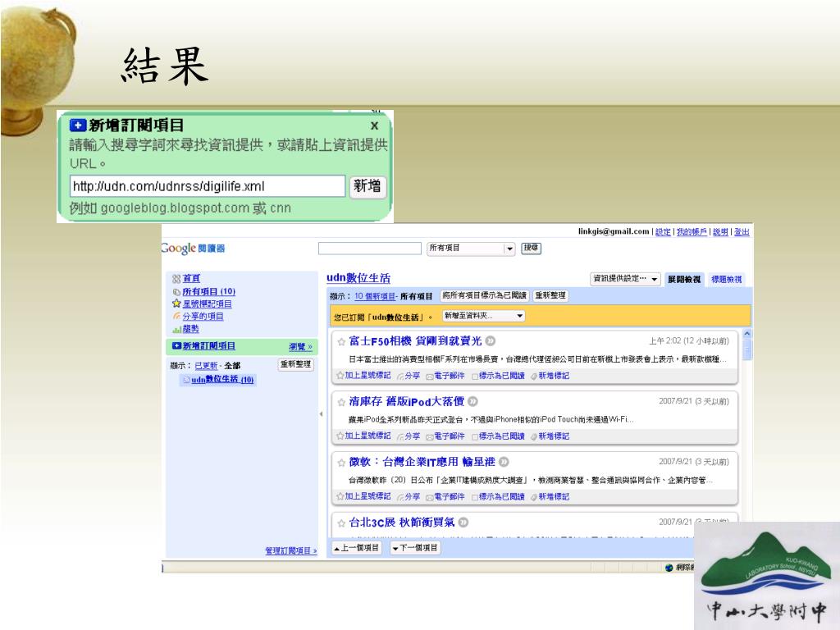Click the chart icon beside 趨勢
Screen dimensions: 840x630
pos(176,330)
